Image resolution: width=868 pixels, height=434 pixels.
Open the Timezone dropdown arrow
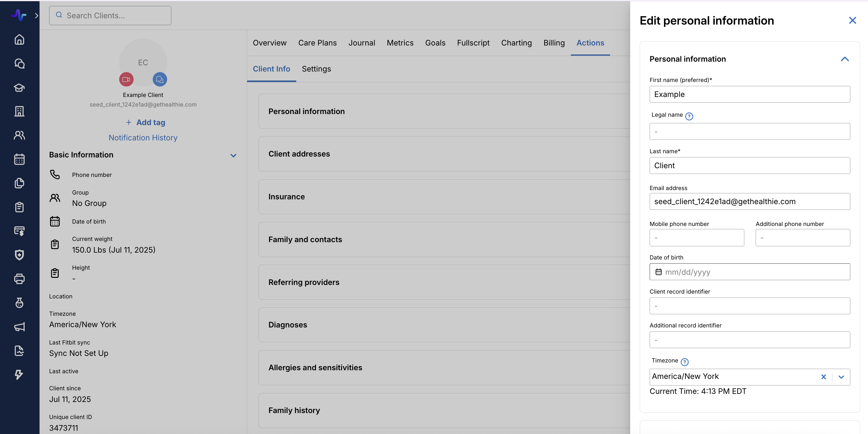(841, 377)
